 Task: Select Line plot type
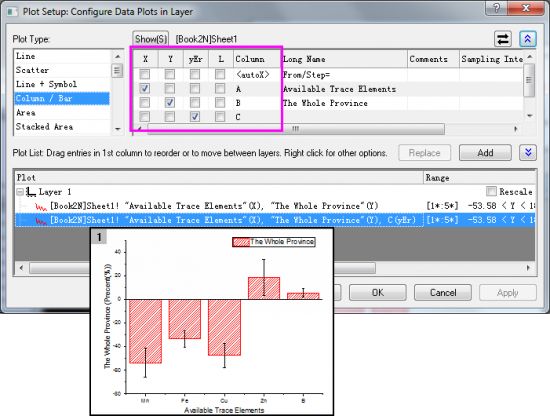(62, 56)
